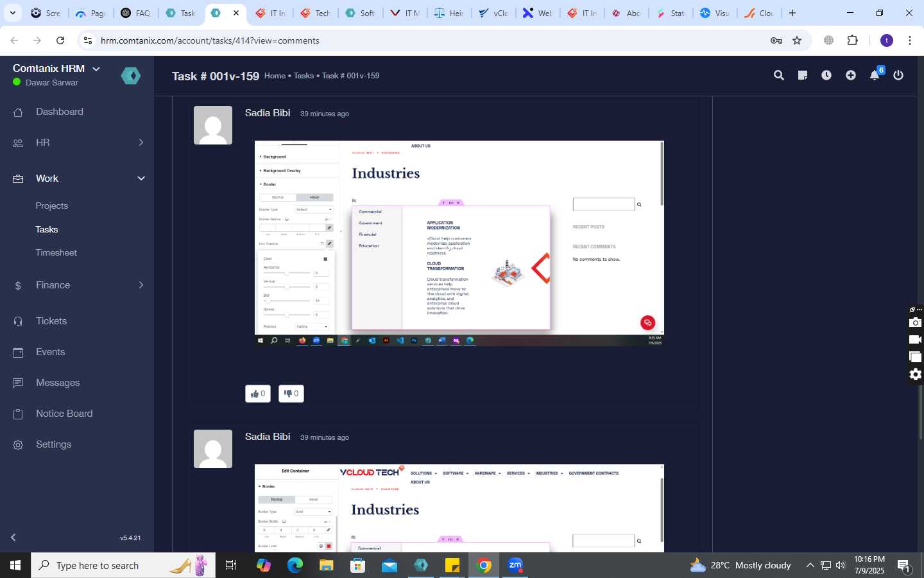924x578 pixels.
Task: Open a new browser tab
Action: point(792,13)
